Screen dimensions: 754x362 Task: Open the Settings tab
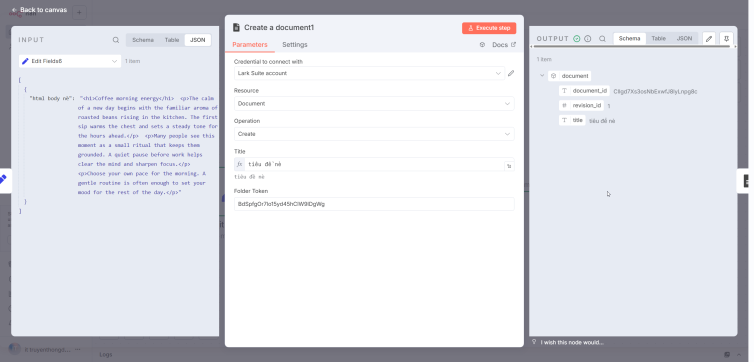[295, 45]
